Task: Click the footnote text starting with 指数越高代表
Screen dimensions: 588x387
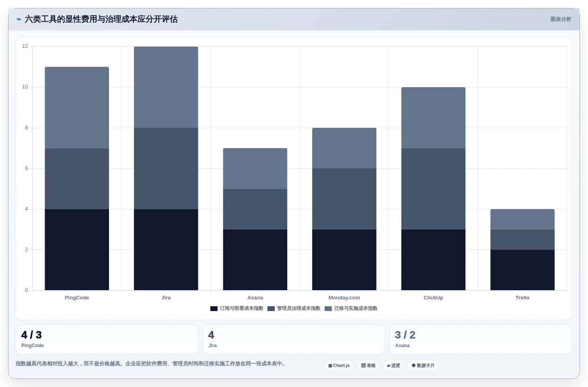Action: click(152, 364)
